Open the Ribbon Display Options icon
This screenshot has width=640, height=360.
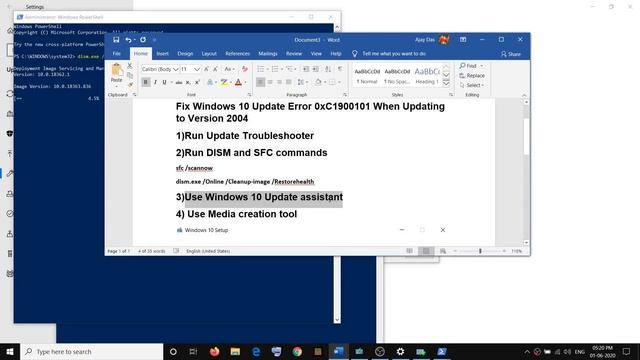pos(463,40)
